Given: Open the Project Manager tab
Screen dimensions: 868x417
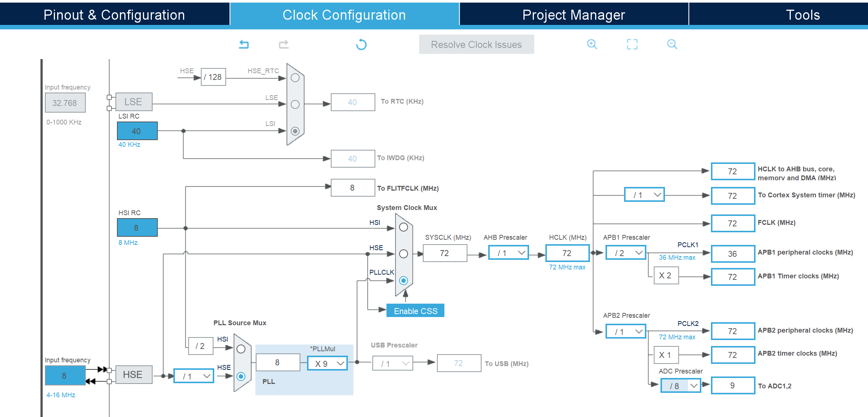Looking at the screenshot, I should click(574, 15).
